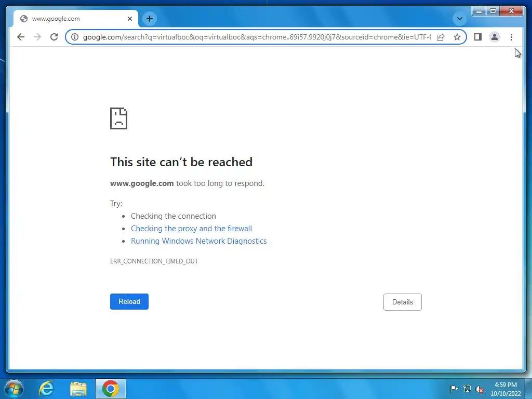Screen dimensions: 532x399
Task: Open the side panel
Action: point(478,37)
